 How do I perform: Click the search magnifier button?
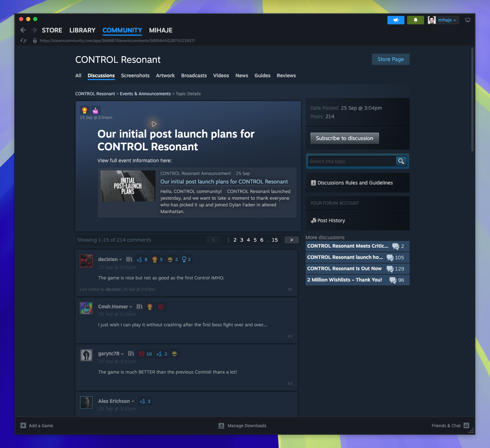(x=401, y=161)
